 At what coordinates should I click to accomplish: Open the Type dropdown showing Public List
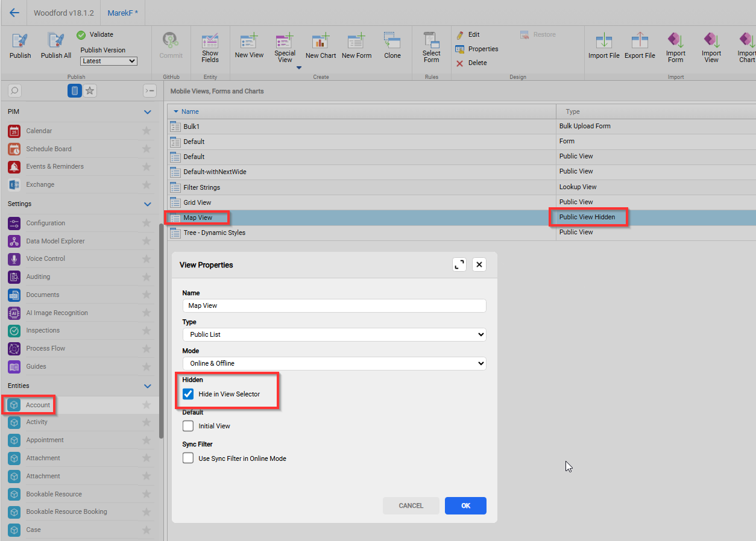(x=334, y=334)
